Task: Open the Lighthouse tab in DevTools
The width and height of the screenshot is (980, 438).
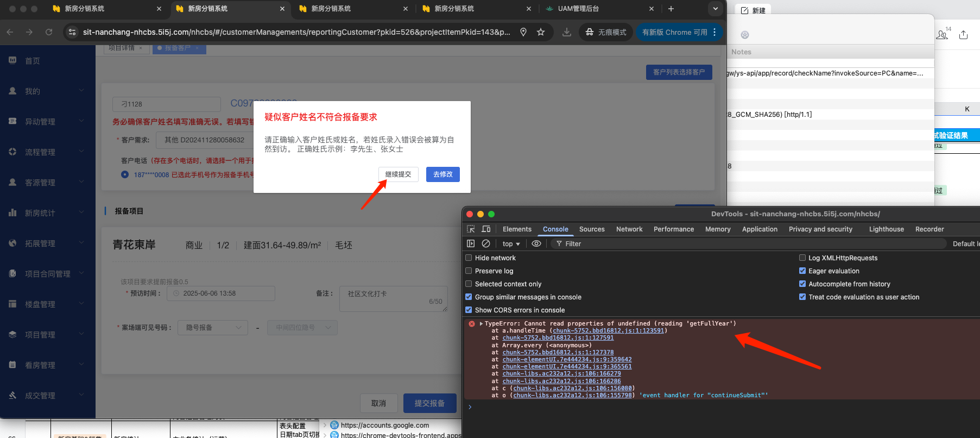Action: [x=886, y=229]
